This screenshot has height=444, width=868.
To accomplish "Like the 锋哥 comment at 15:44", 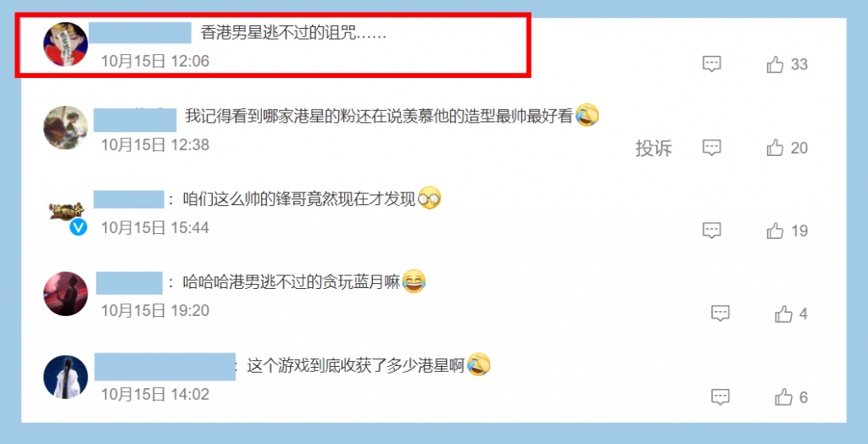I will click(775, 230).
